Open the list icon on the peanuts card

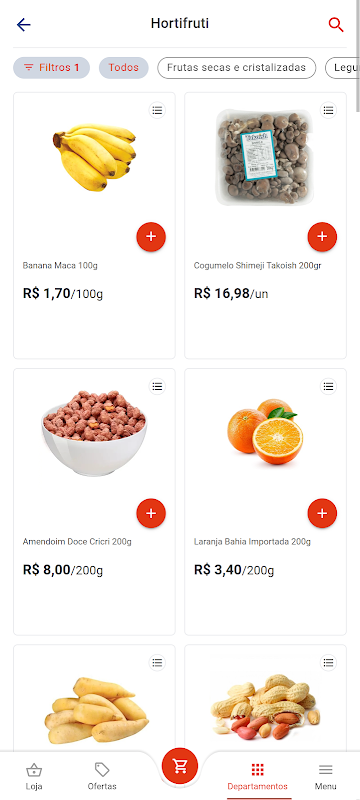[328, 662]
